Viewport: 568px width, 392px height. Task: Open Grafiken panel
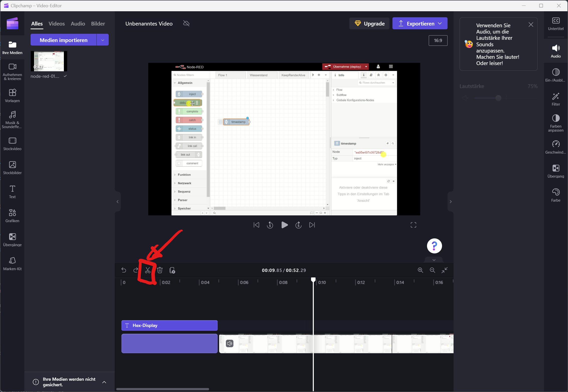pos(12,216)
